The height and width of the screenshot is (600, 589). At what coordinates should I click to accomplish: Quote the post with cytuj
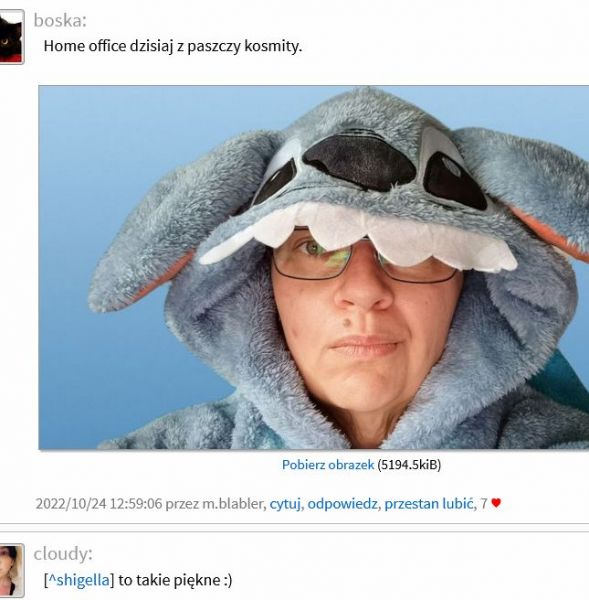point(285,504)
